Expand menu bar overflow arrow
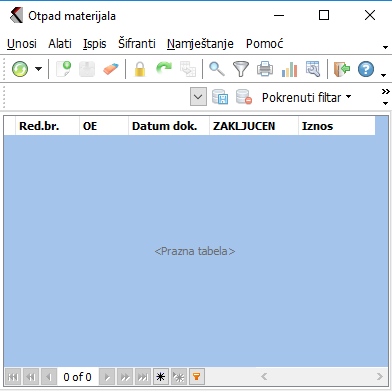Screen dimensions: 392x391 [x=385, y=47]
